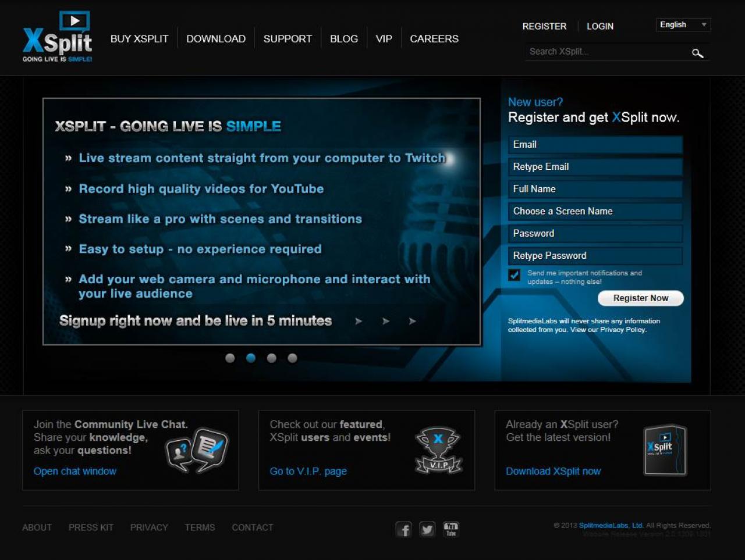Image resolution: width=745 pixels, height=560 pixels.
Task: Open the Buy XSplit menu
Action: point(140,39)
